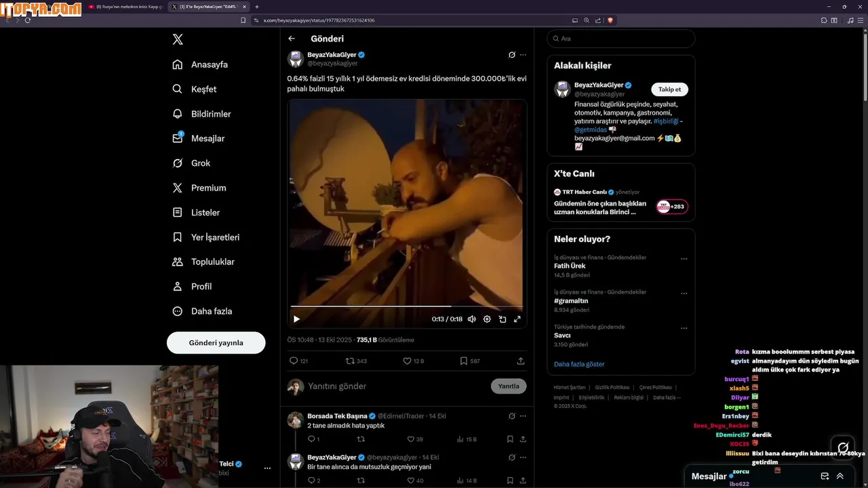868x488 pixels.
Task: Open Grok from the sidebar
Action: coord(191,163)
